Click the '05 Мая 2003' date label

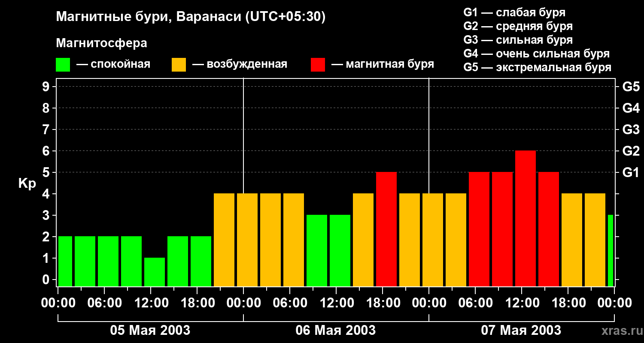click(150, 330)
